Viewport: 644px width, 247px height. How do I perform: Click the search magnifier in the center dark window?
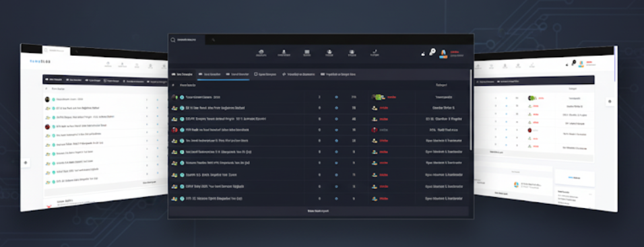pos(173,40)
